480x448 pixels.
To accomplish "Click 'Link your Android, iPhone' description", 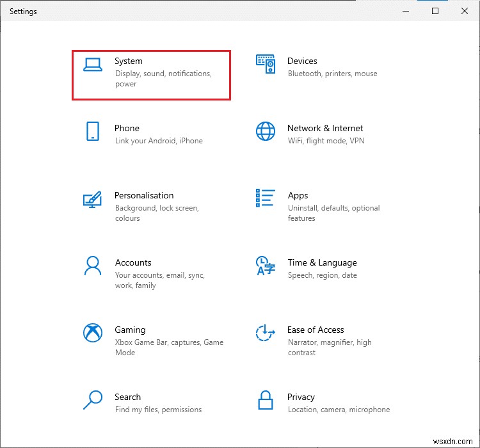I will click(159, 141).
